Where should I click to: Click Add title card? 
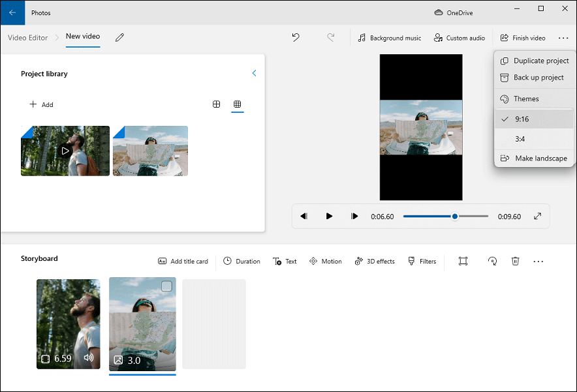[183, 261]
